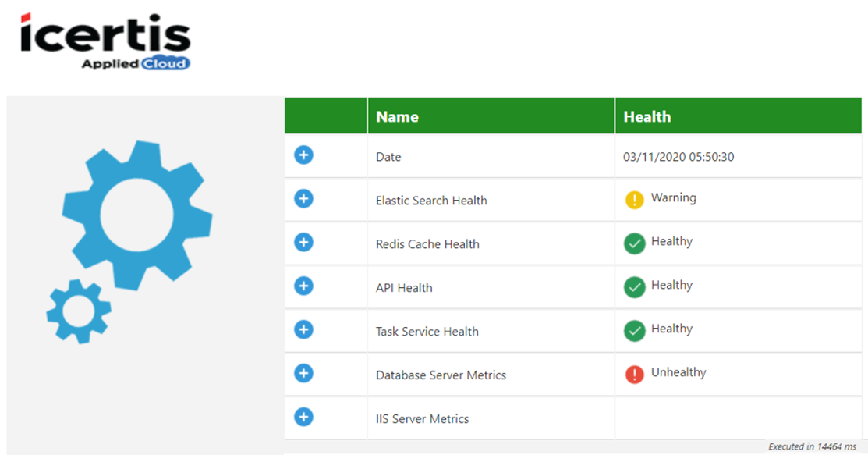Click the small blue gear icon

tap(78, 311)
